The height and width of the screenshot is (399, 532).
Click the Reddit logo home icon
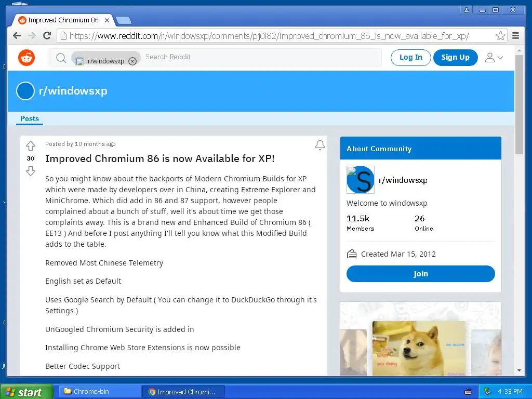click(x=26, y=58)
